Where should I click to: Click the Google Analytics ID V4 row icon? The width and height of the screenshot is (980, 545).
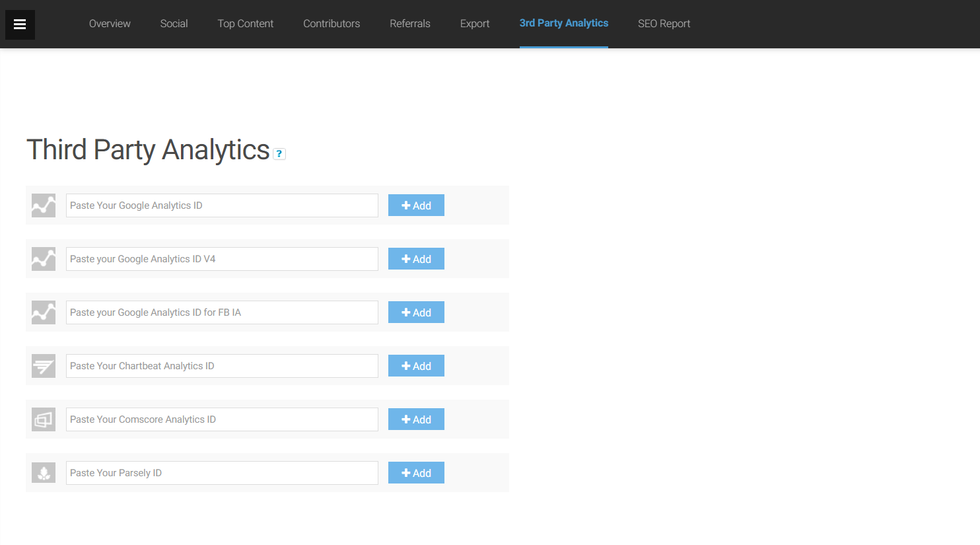coord(43,259)
